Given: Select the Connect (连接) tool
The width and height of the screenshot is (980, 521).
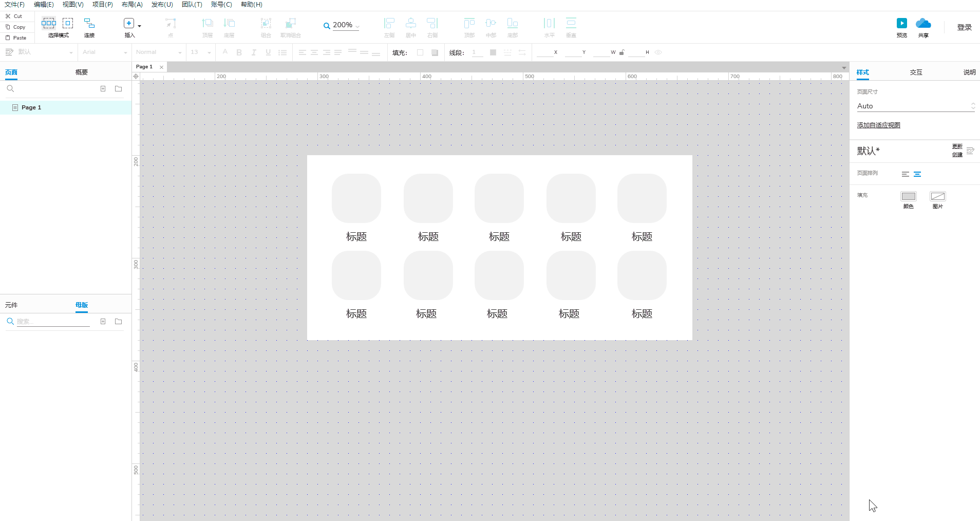Looking at the screenshot, I should 89,24.
